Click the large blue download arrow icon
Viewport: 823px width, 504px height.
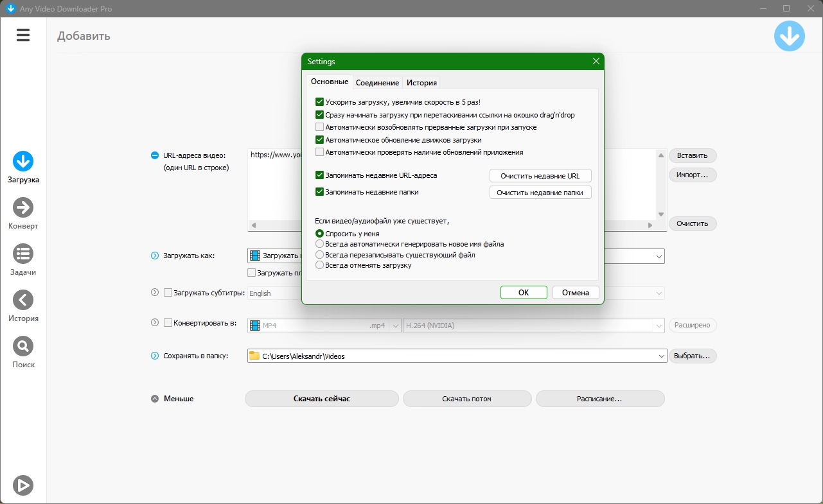click(790, 36)
